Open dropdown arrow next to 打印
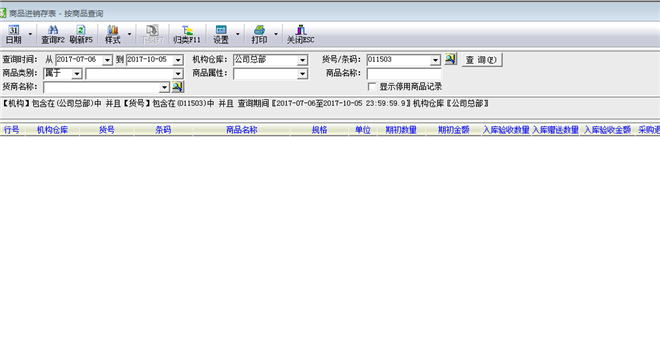 (276, 34)
